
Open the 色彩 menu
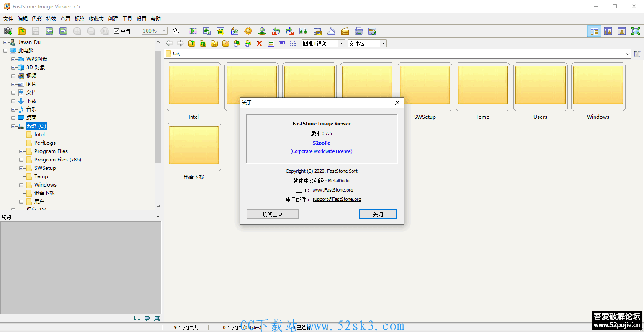coord(37,19)
